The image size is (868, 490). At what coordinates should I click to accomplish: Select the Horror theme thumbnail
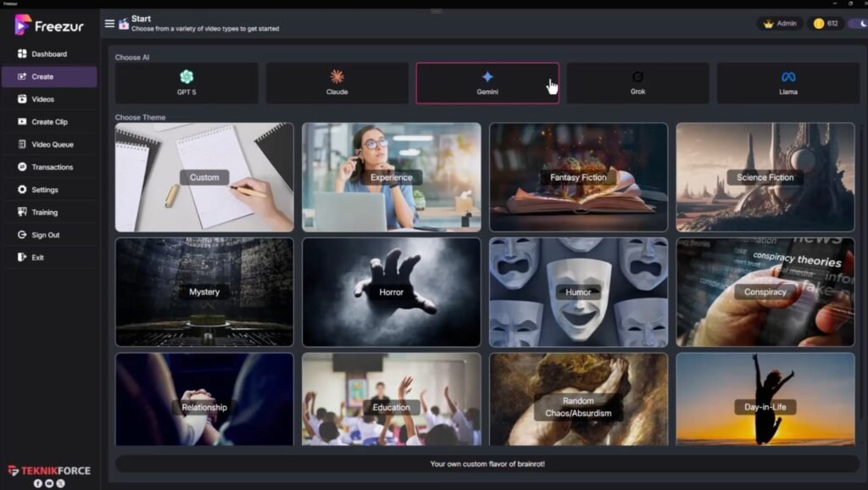391,292
